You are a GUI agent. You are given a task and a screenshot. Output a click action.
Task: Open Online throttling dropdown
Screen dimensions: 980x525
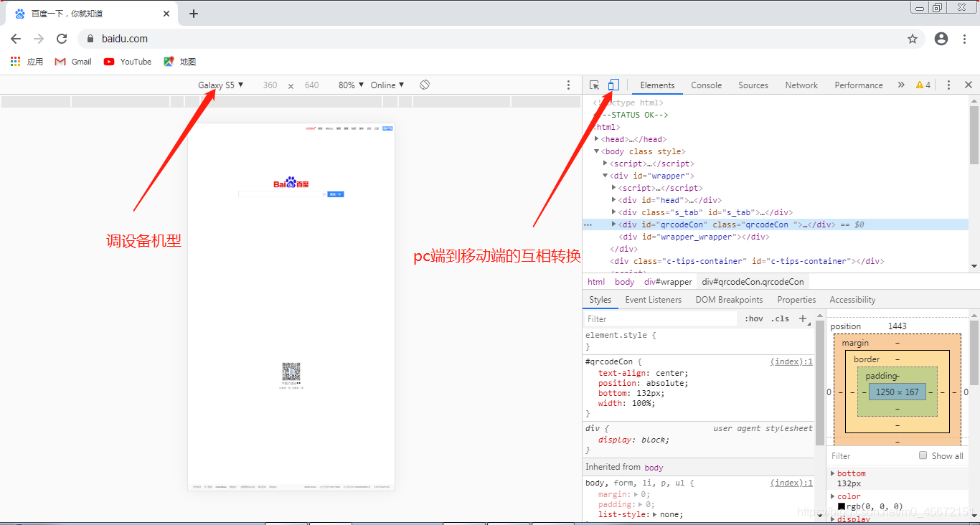(387, 85)
